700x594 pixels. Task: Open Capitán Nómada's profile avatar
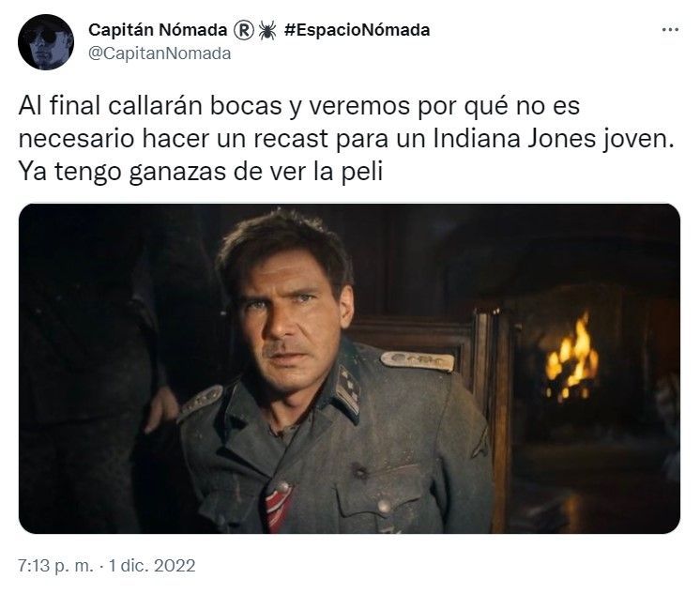pos(46,42)
